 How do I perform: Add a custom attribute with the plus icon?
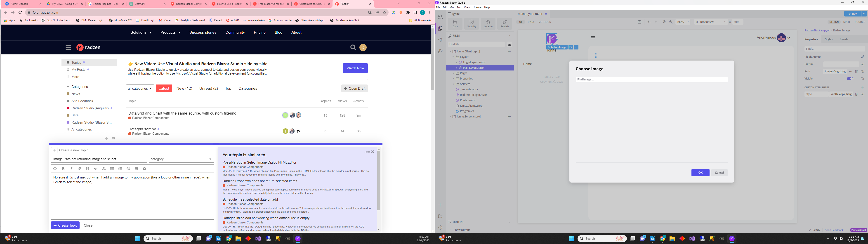[x=862, y=87]
